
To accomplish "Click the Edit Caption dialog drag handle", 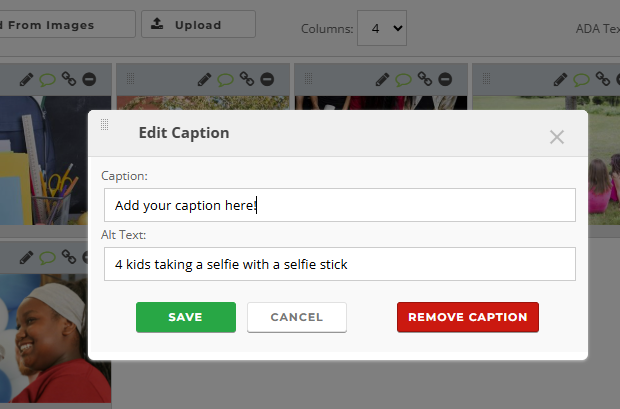I will (104, 125).
